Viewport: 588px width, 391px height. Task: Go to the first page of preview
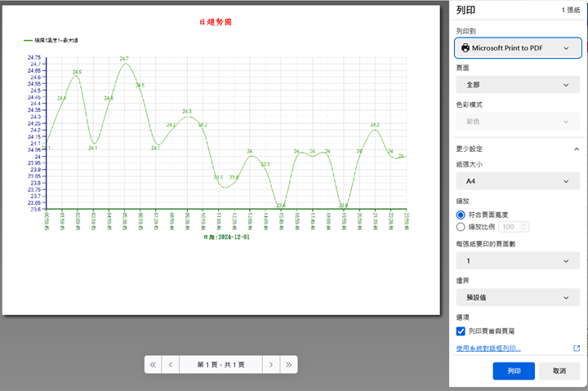pos(153,365)
